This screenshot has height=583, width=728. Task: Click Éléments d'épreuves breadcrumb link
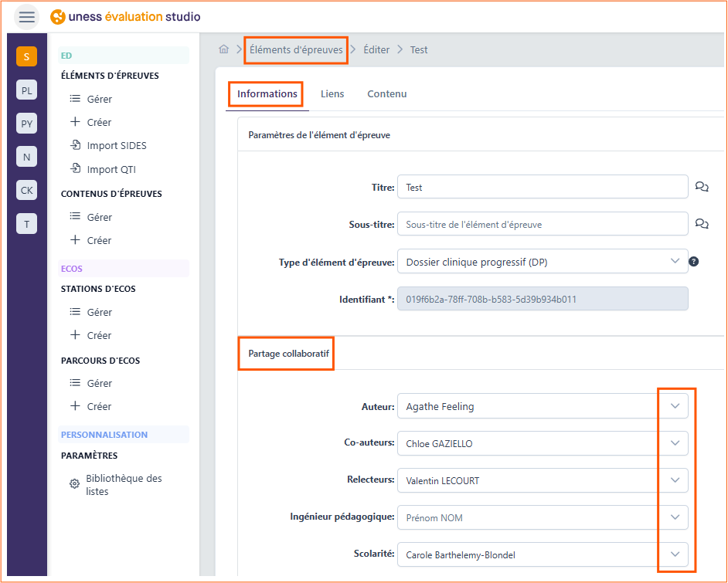coord(296,49)
